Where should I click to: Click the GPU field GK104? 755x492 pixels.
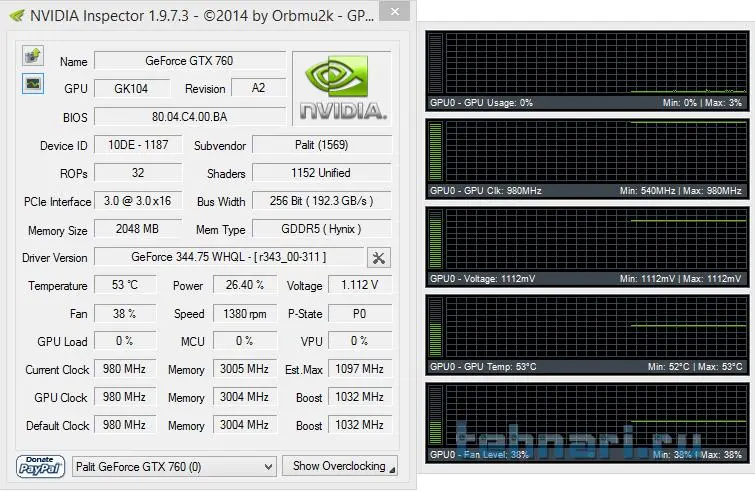[132, 89]
